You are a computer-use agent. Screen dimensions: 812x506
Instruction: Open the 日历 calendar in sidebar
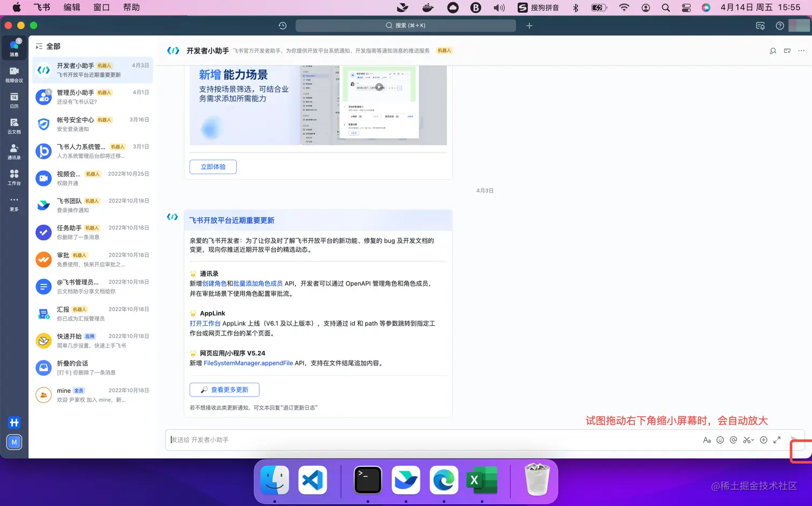(x=14, y=100)
